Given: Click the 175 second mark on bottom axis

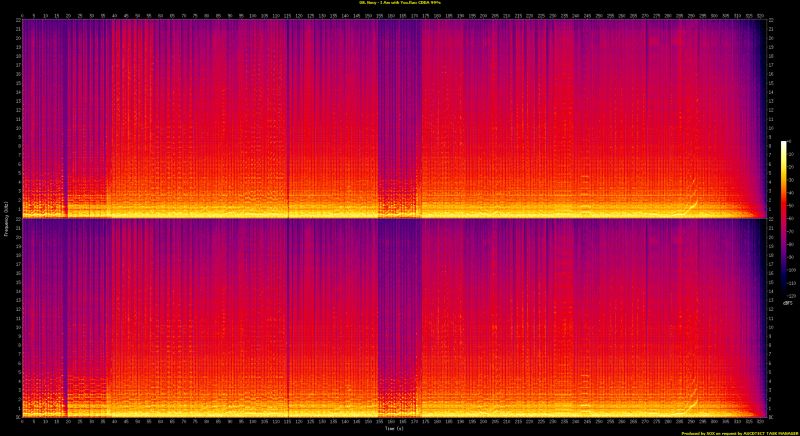Looking at the screenshot, I should click(422, 421).
